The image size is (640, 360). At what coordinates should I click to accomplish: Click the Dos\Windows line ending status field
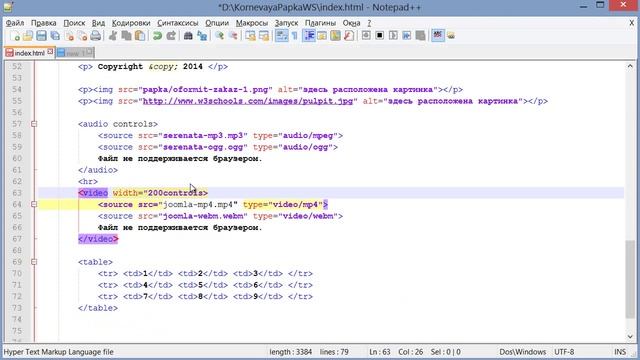pos(522,352)
